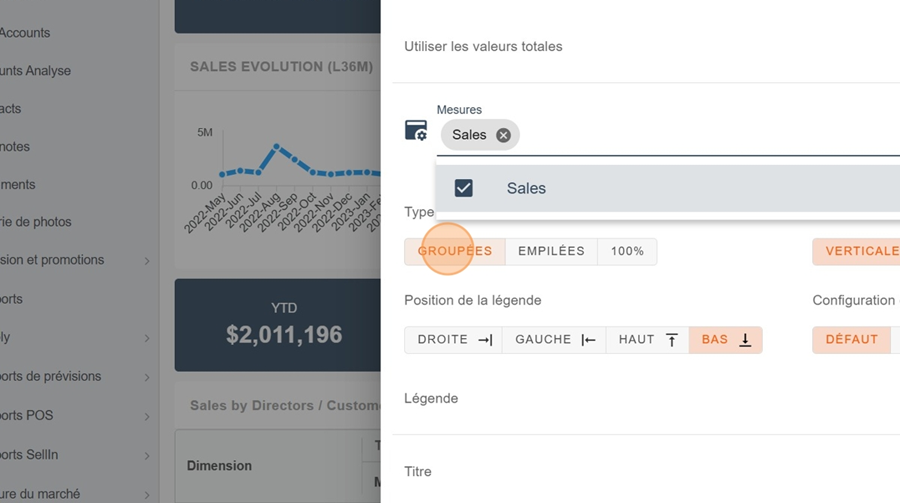Select the Groupées chart type
The image size is (900, 503).
(455, 251)
